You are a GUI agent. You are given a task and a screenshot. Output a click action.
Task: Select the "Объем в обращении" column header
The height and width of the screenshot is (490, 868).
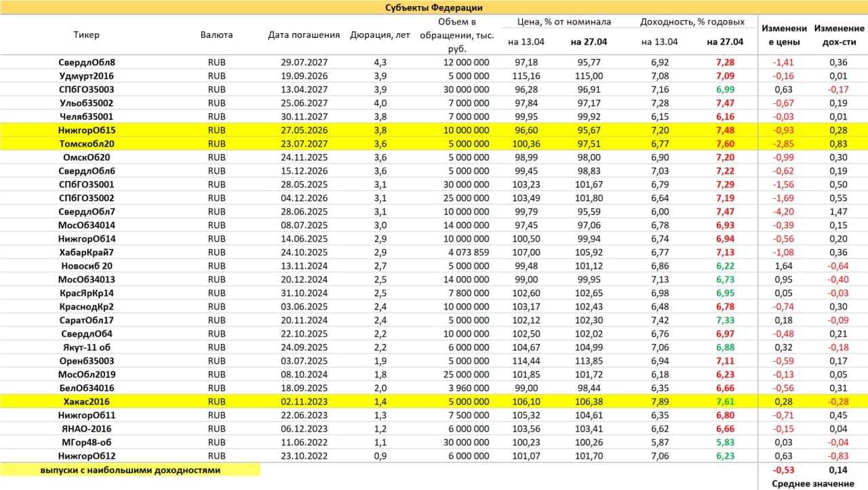coord(456,35)
